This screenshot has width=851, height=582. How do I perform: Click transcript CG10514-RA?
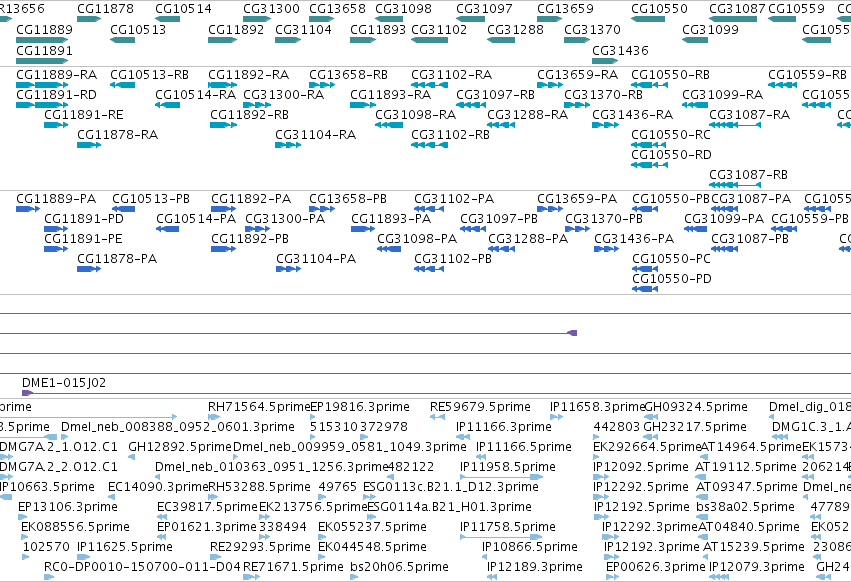pos(167,105)
